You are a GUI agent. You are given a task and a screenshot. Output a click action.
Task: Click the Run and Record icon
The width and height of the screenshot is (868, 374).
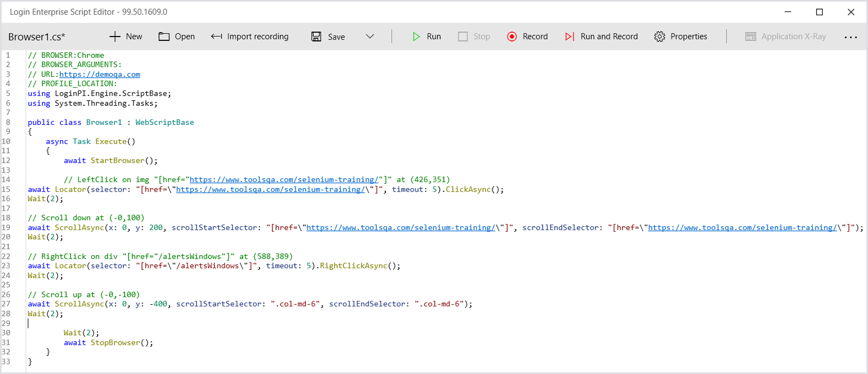tap(570, 37)
